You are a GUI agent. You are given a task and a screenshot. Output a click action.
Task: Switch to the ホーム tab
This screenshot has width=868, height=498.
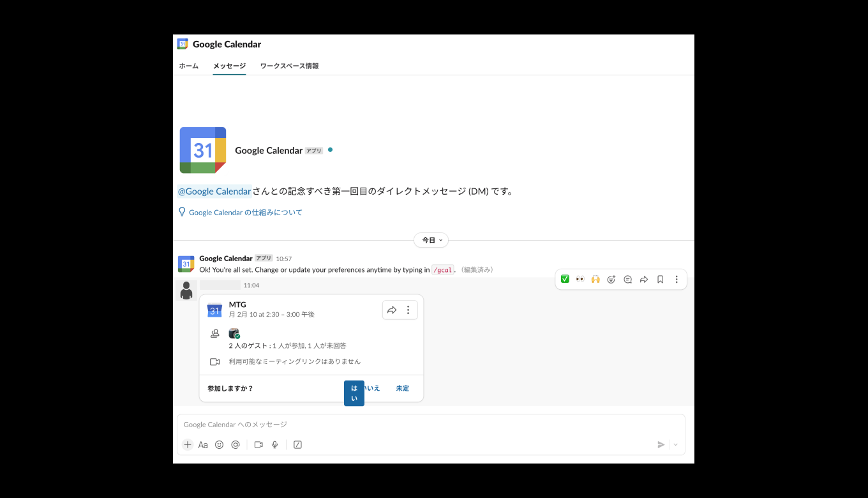coord(188,66)
